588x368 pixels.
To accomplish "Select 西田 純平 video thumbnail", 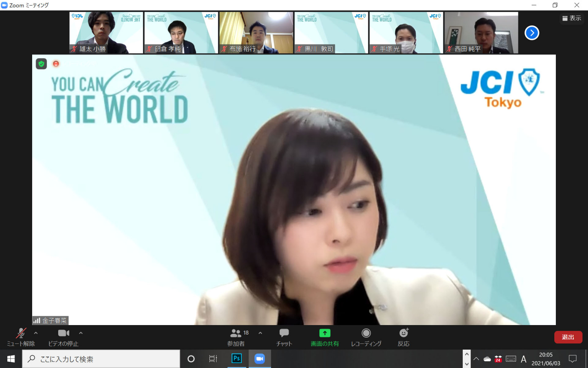I will (481, 33).
